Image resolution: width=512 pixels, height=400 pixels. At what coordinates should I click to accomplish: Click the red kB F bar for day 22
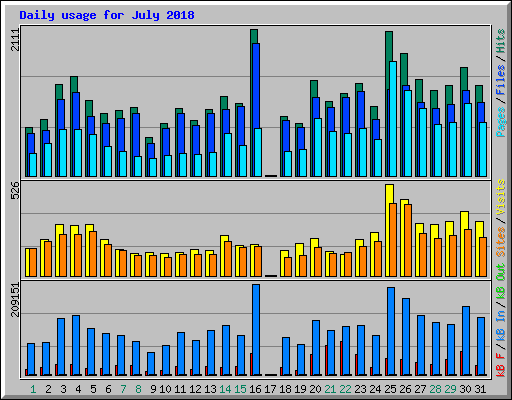click(341, 358)
